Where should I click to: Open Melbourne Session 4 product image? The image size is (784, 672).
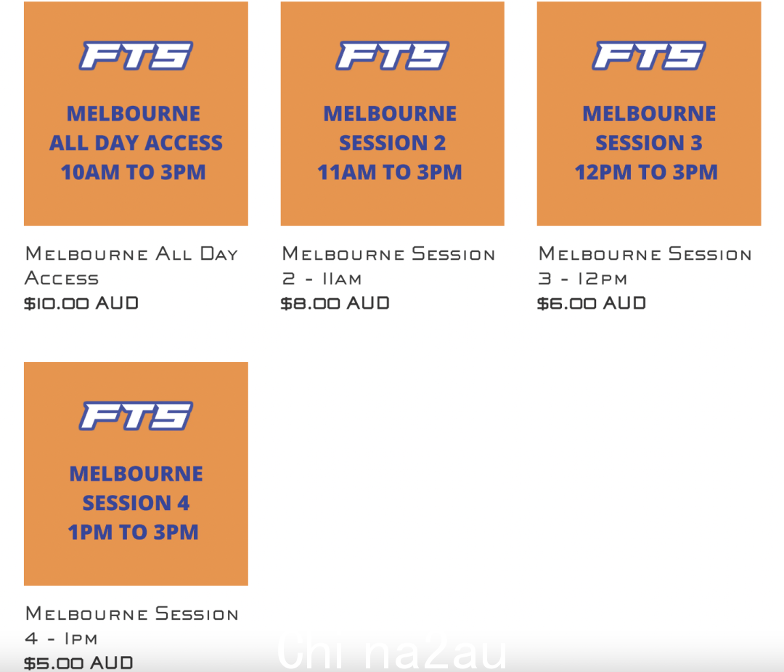pos(136,473)
